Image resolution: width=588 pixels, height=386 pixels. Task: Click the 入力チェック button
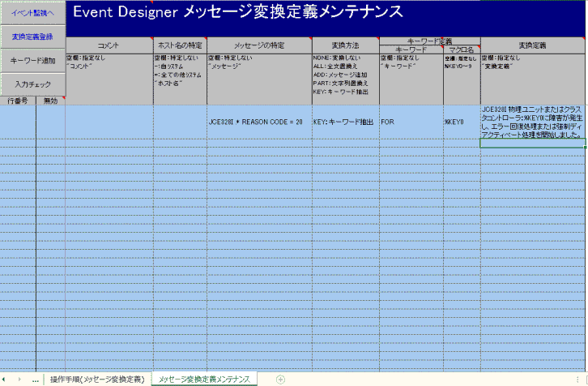click(x=32, y=84)
